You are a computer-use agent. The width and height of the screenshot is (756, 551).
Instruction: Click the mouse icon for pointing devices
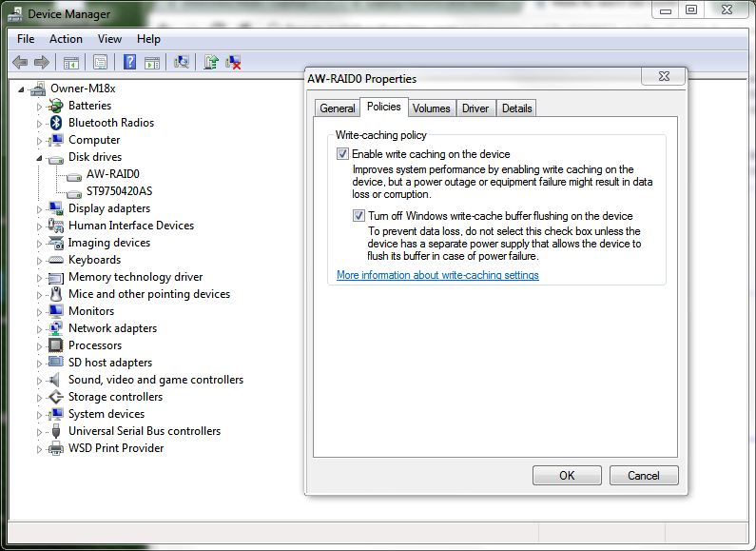click(x=56, y=294)
